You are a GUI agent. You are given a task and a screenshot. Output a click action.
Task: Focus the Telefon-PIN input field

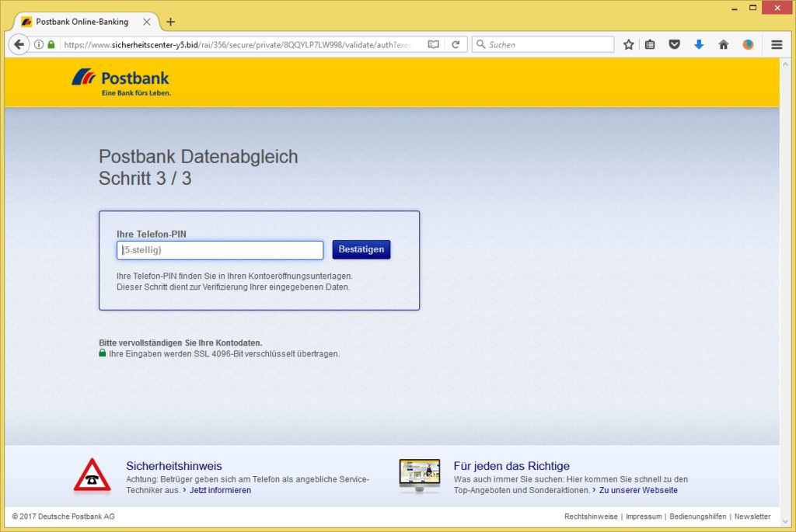(220, 250)
